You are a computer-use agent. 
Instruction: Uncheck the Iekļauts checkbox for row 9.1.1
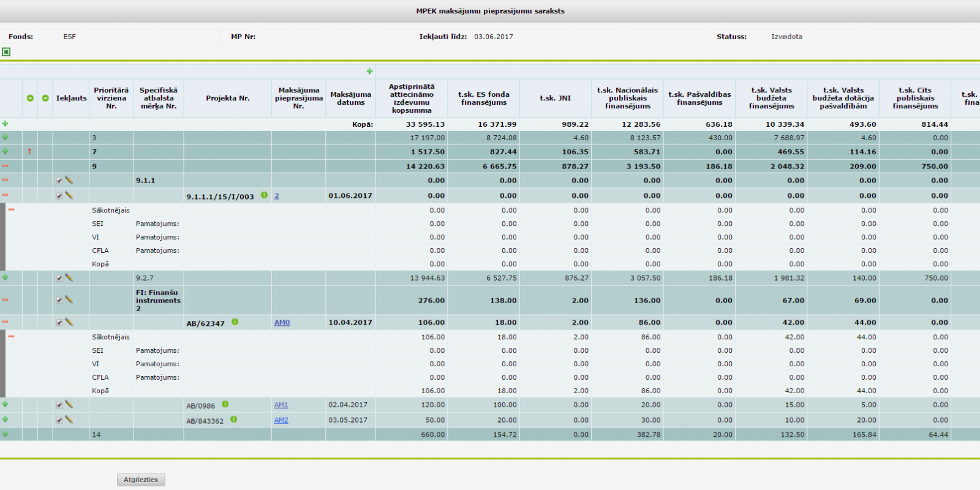59,181
